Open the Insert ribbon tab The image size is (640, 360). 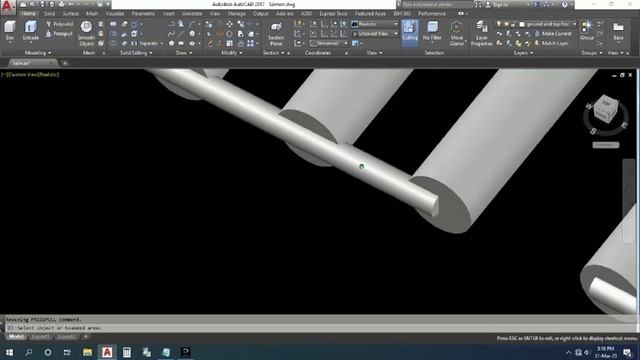coord(169,14)
